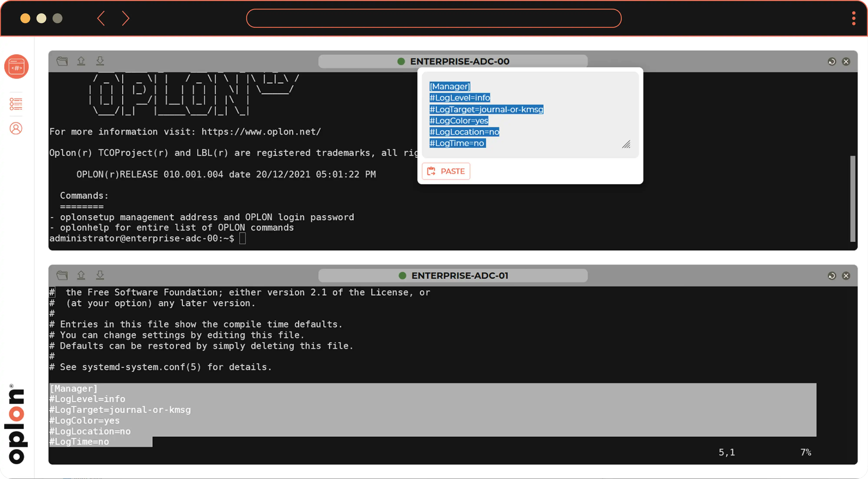This screenshot has width=868, height=479.
Task: Click the #LogLocation=no line in paste box
Action: 464,132
